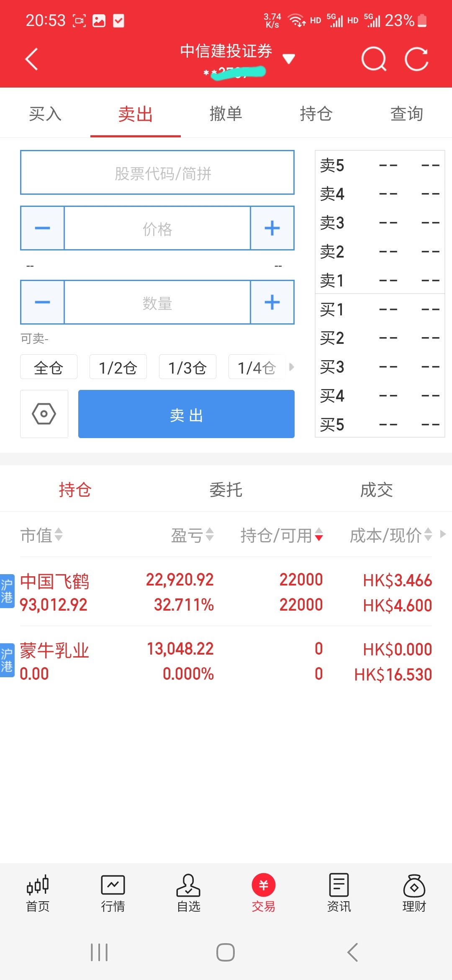Expand the 中信建投证券 account dropdown arrow

[x=289, y=59]
